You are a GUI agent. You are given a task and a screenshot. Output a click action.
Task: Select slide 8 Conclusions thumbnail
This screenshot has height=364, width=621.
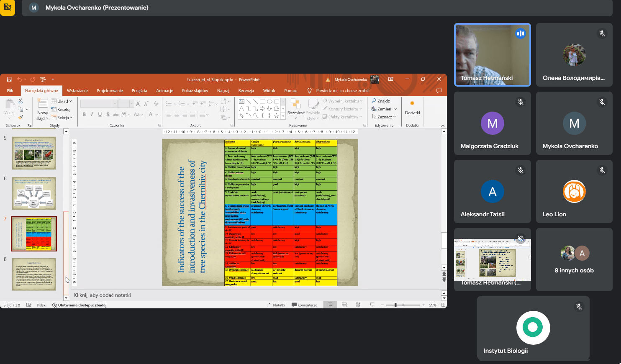pyautogui.click(x=34, y=274)
